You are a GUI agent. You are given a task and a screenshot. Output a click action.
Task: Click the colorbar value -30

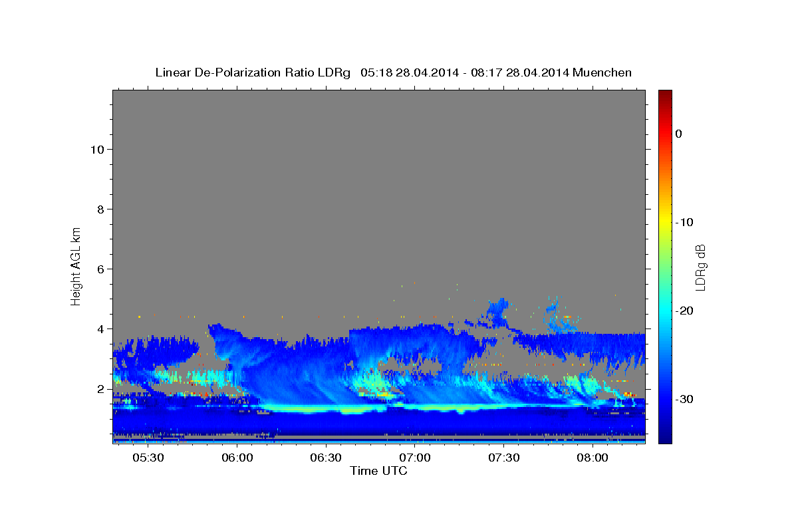[x=684, y=399]
